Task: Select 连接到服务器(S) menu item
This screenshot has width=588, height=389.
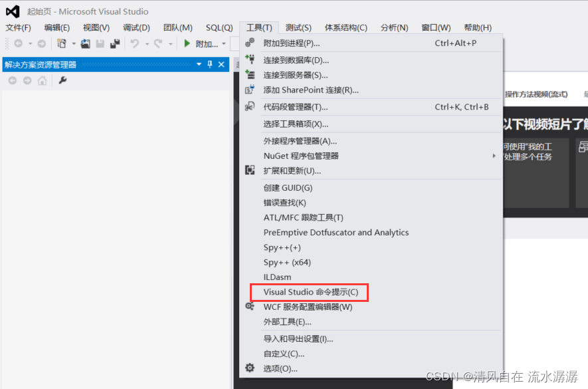Action: [371, 75]
